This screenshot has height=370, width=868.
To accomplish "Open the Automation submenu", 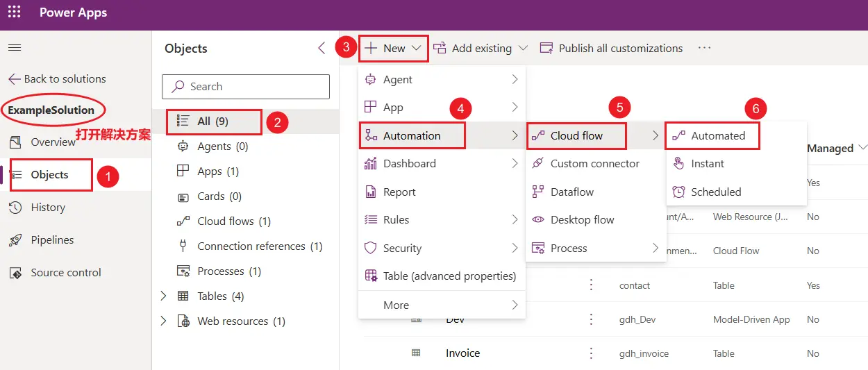I will click(x=442, y=135).
